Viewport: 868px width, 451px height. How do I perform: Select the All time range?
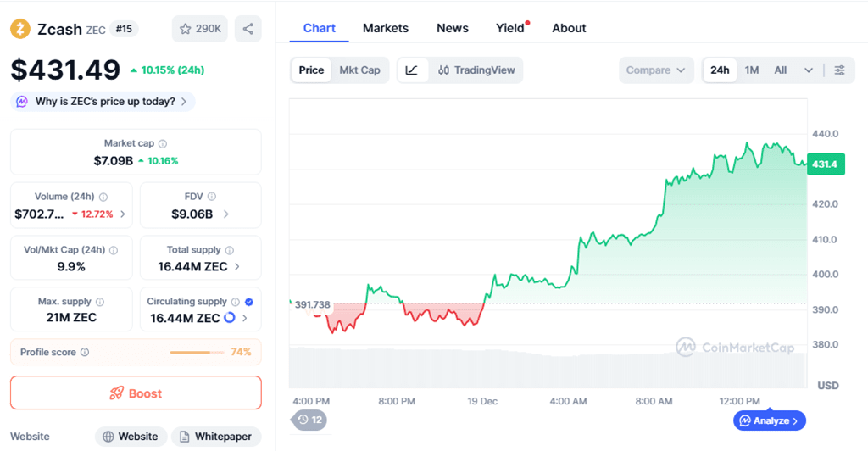781,70
